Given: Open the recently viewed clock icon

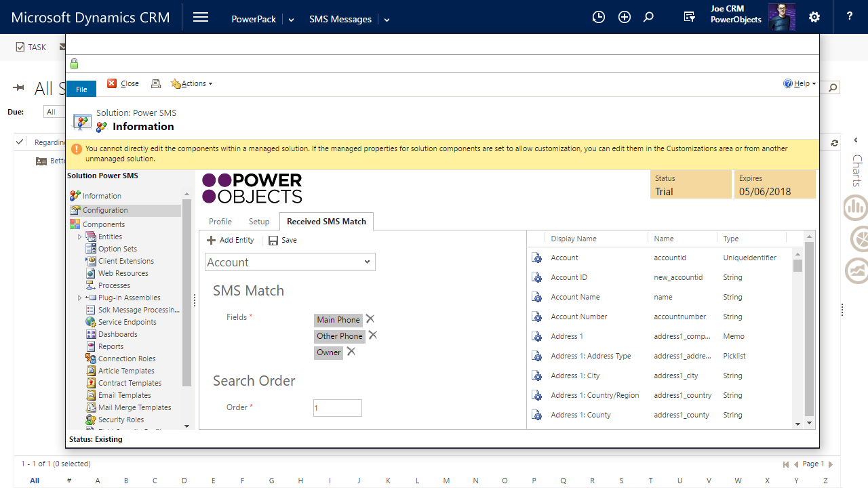Looking at the screenshot, I should (598, 18).
